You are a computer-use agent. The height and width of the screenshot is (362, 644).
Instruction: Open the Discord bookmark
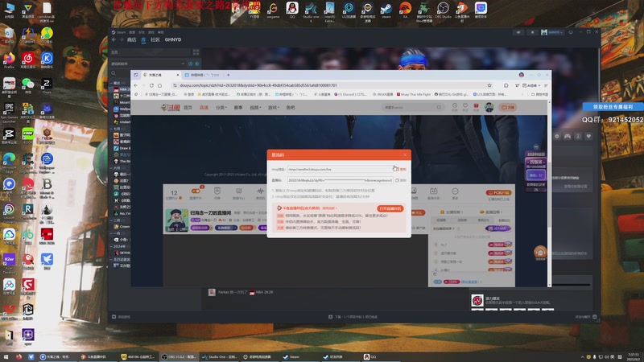(352, 94)
